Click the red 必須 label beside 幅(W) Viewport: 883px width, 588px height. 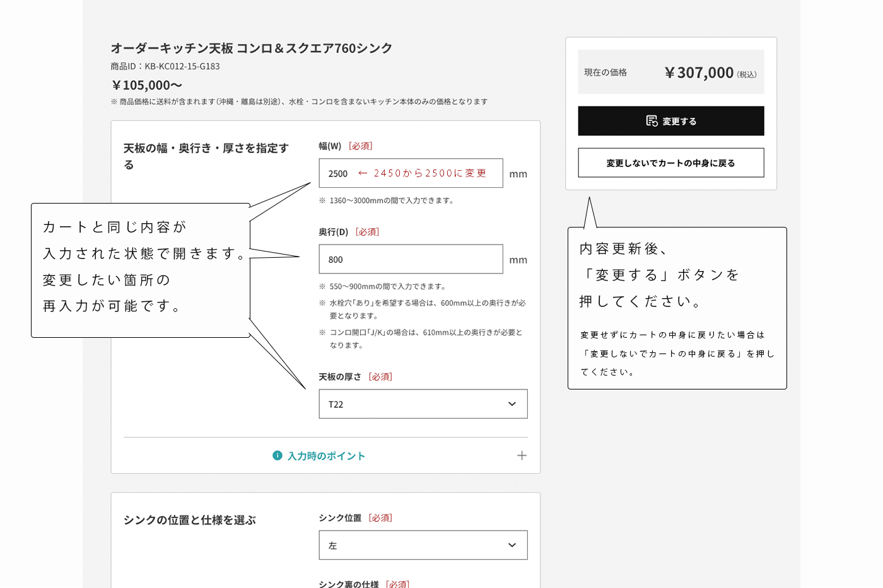(x=360, y=146)
